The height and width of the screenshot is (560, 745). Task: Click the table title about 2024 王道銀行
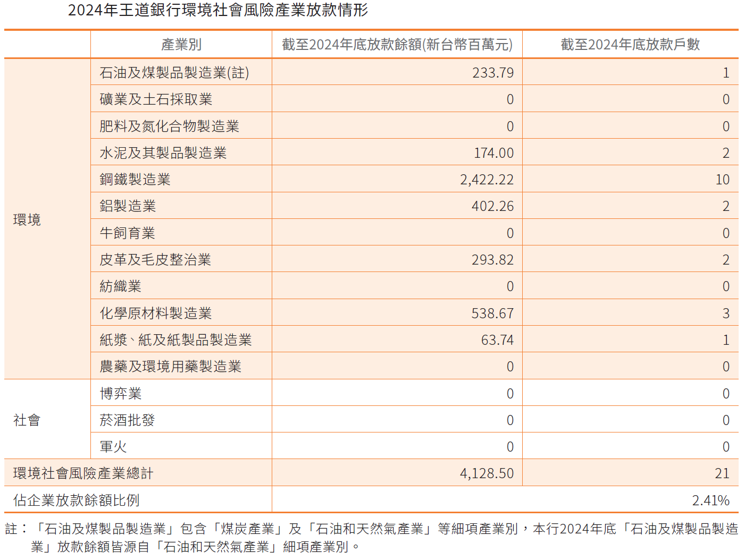(218, 10)
